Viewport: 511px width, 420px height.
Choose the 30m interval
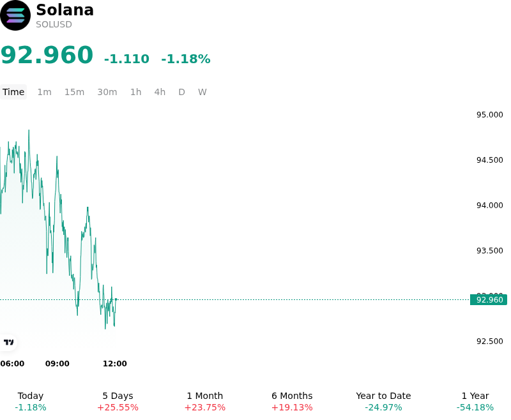[x=107, y=92]
